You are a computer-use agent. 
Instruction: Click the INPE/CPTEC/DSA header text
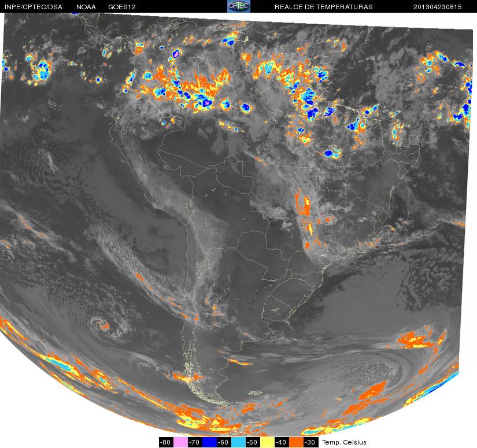click(34, 7)
